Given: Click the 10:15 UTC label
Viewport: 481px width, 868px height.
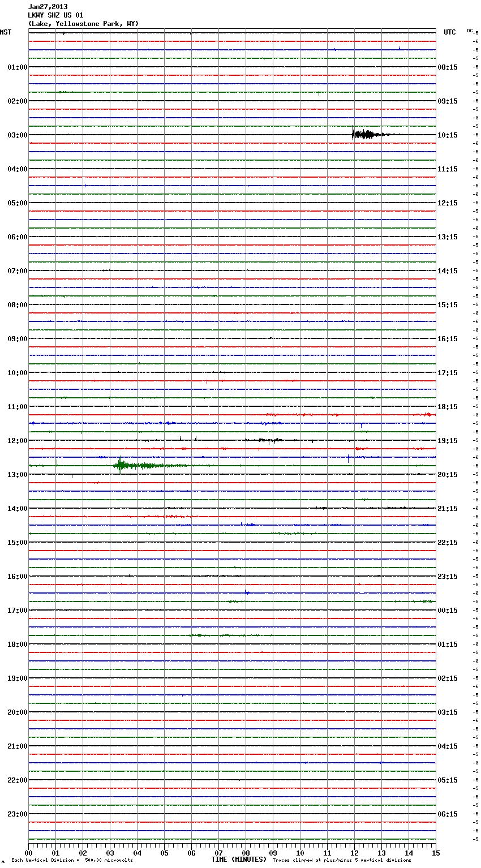Looking at the screenshot, I should [448, 135].
